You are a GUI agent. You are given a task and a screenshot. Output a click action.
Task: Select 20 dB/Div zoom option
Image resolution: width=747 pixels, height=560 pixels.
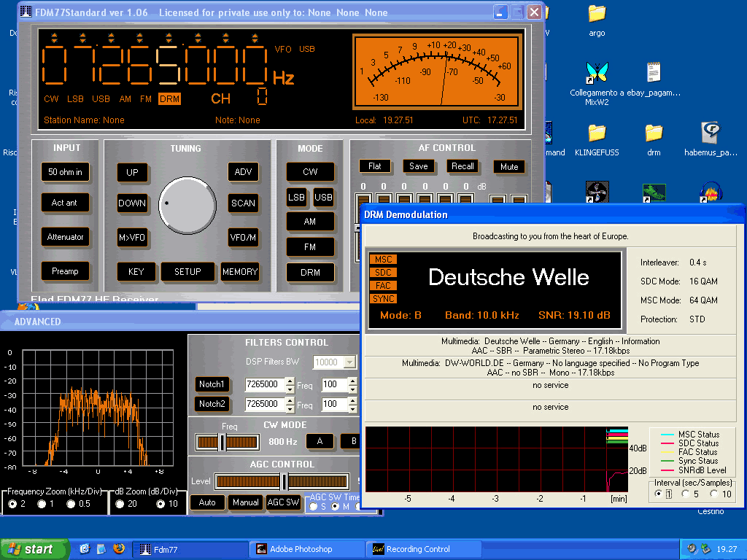point(120,504)
